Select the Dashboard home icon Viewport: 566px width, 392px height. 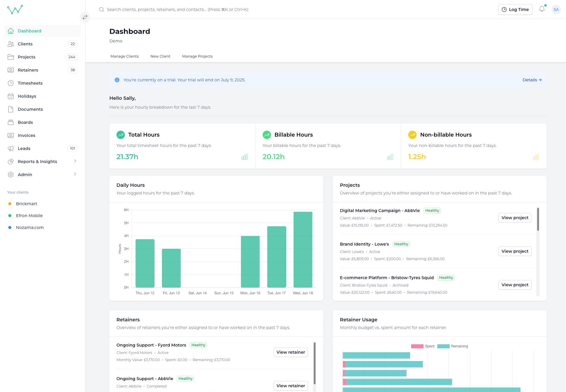click(x=11, y=31)
